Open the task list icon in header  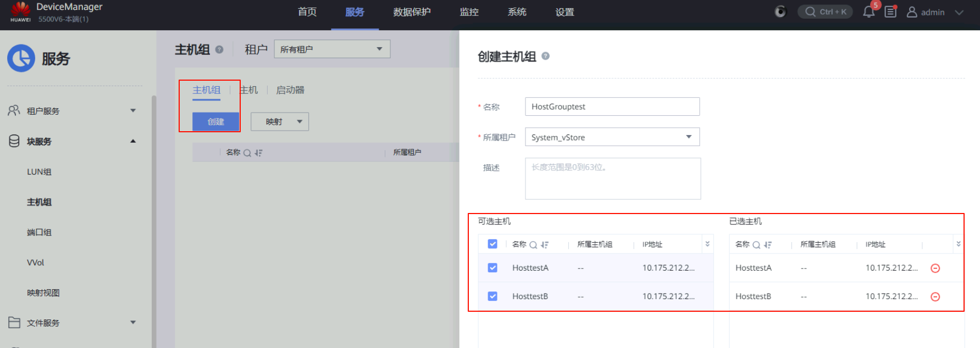tap(890, 12)
